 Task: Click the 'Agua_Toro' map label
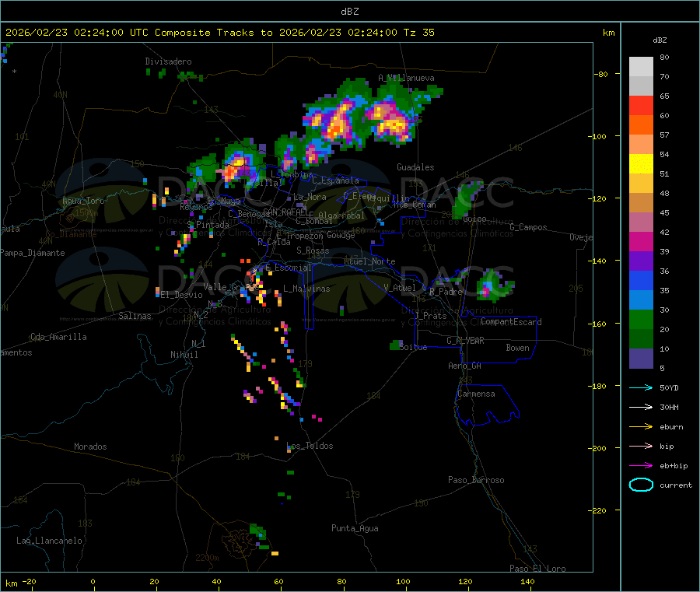click(x=83, y=201)
